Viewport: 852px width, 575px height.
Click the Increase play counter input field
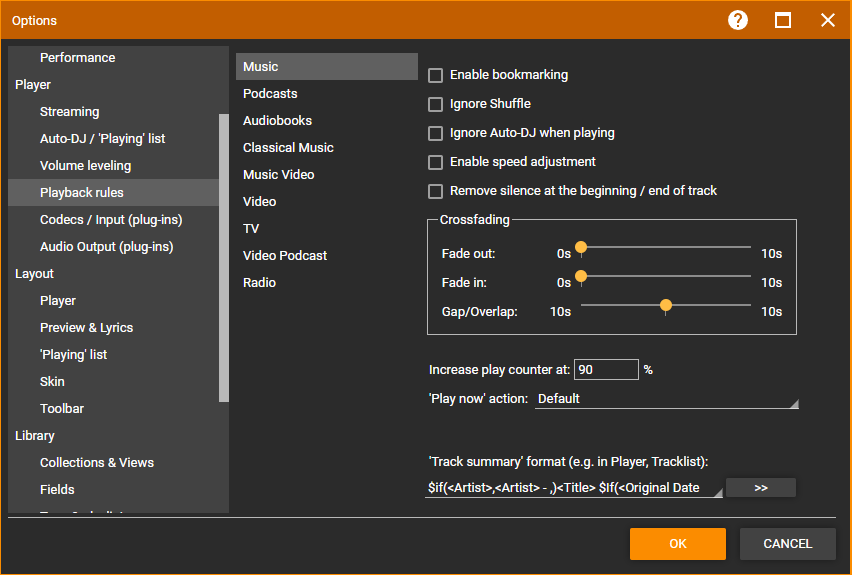point(606,370)
